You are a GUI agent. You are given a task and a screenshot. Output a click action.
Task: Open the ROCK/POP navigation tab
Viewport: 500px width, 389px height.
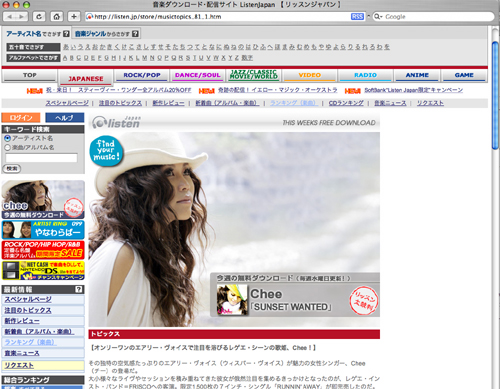pos(142,75)
